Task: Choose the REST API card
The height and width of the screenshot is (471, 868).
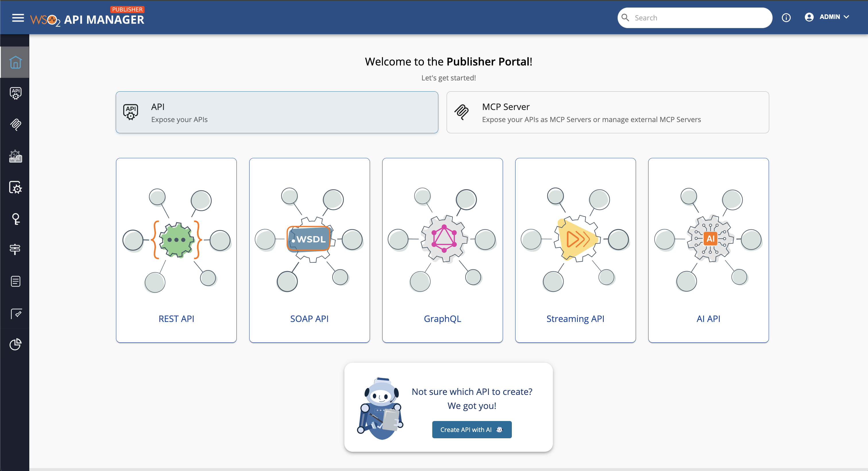Action: click(x=176, y=250)
